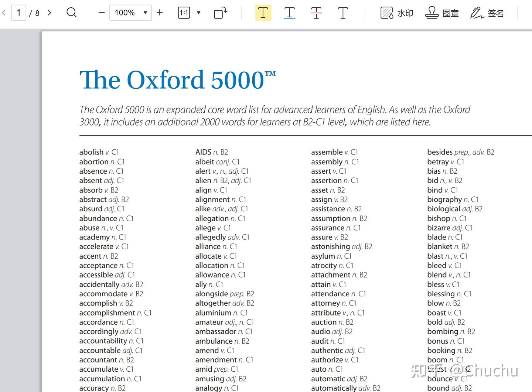Insert a stamp (图章)
532x392 pixels.
click(x=442, y=13)
